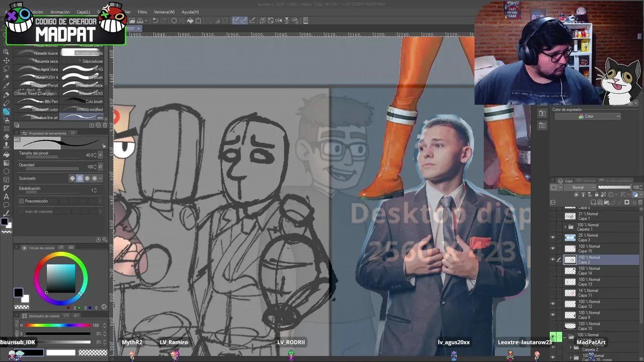
Task: Select the Text tool
Action: coord(7,197)
